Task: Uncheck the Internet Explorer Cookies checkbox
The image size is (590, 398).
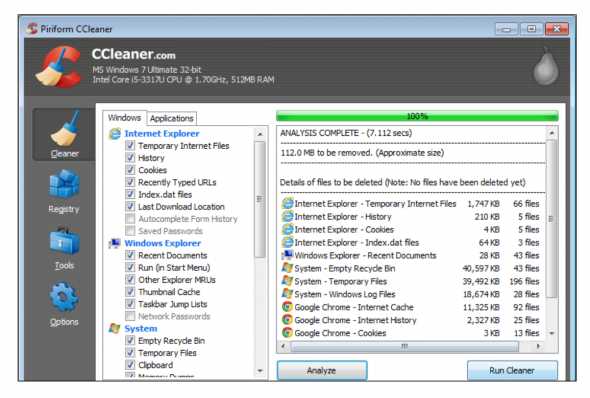Action: click(x=130, y=170)
